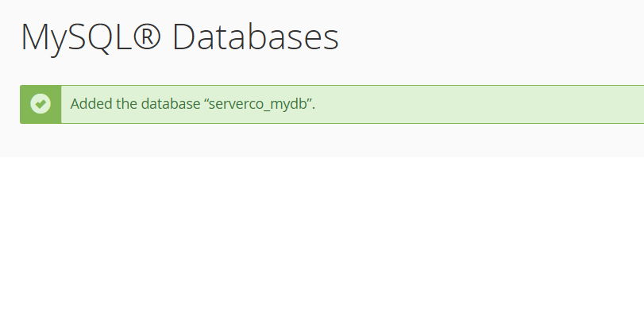Click the gray header area right of the title
The height and width of the screenshot is (320, 644).
pyautogui.click(x=492, y=37)
